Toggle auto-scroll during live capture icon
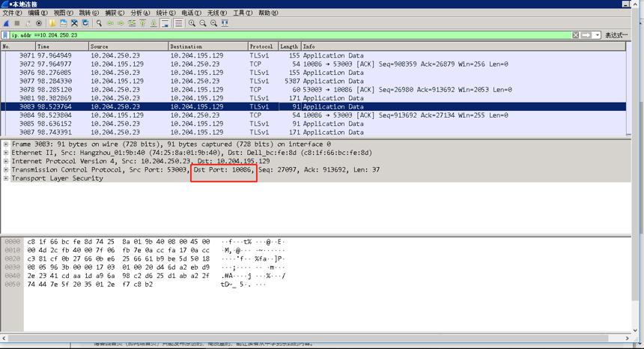This screenshot has width=644, height=349. click(165, 23)
